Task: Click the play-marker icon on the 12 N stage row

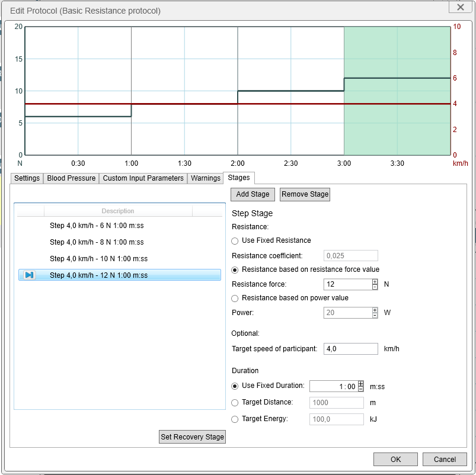Action: point(29,275)
